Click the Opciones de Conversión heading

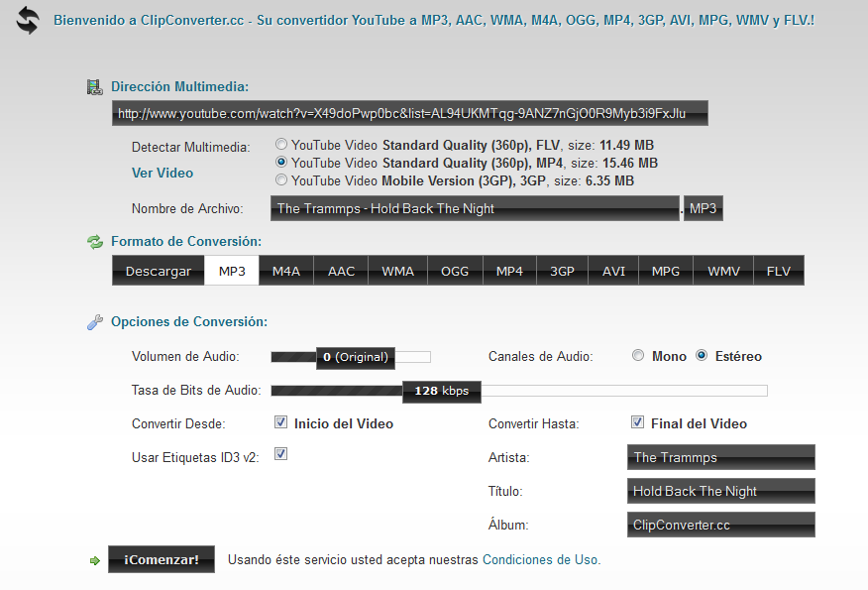tap(189, 322)
